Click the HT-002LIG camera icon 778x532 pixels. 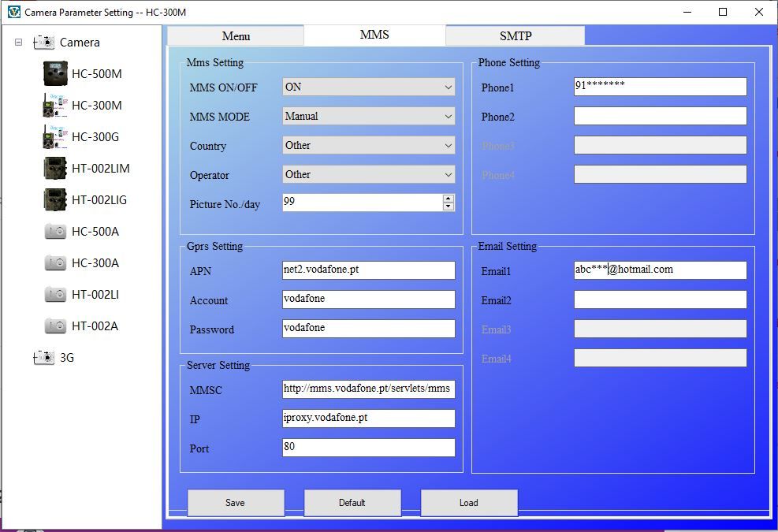click(55, 200)
